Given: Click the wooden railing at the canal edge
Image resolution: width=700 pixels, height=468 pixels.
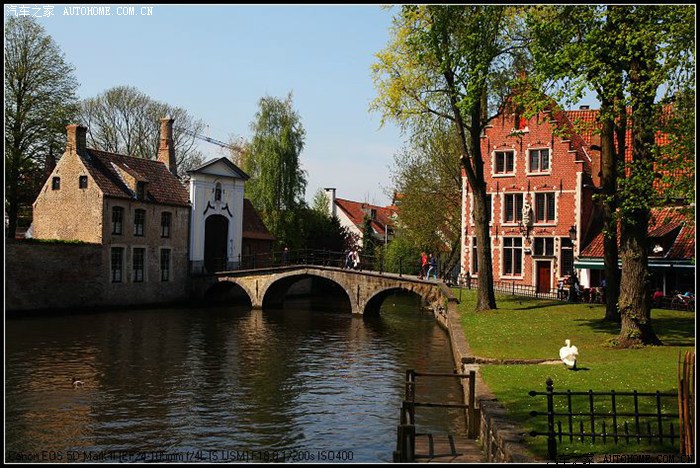Looking at the screenshot, I should (436, 405).
